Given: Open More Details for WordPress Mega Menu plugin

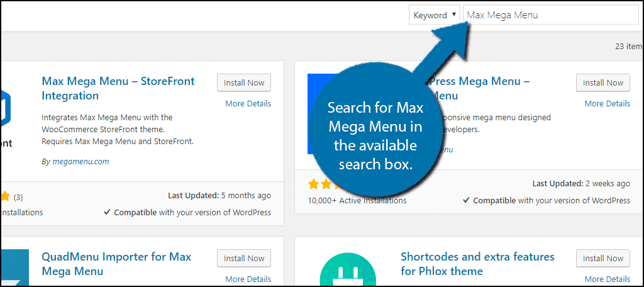Looking at the screenshot, I should pyautogui.click(x=607, y=104).
